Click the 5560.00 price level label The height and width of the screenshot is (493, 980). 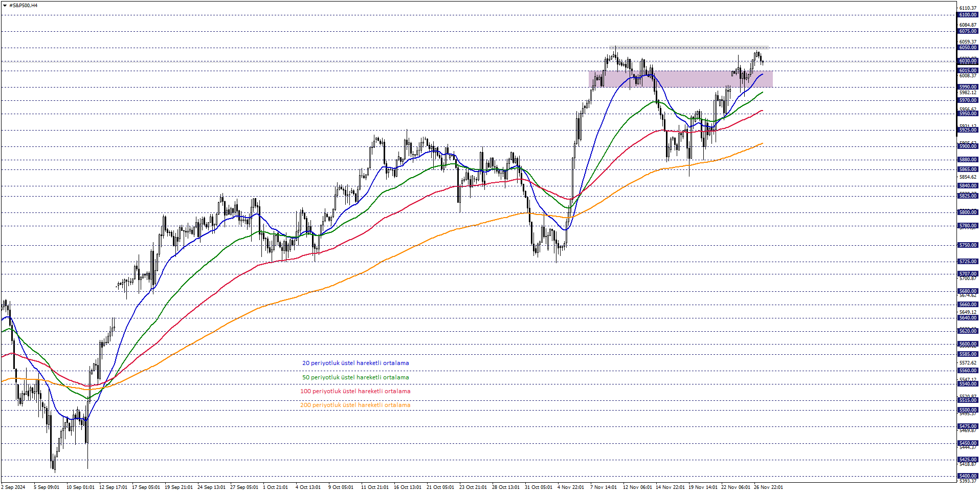(x=968, y=371)
